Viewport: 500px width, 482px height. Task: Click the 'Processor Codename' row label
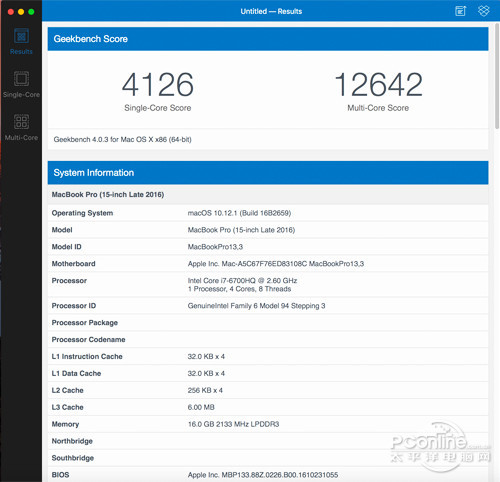point(88,340)
